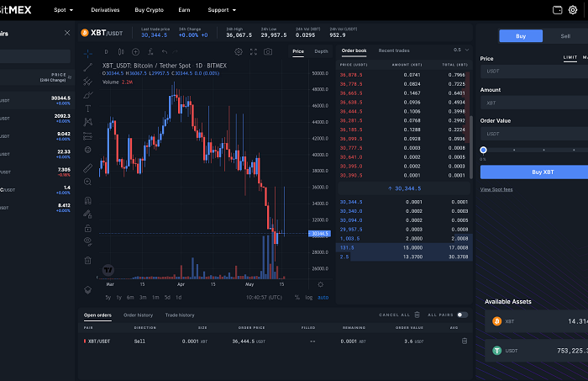The width and height of the screenshot is (588, 381).
Task: Take a chart snapshot with camera icon
Action: pos(267,52)
